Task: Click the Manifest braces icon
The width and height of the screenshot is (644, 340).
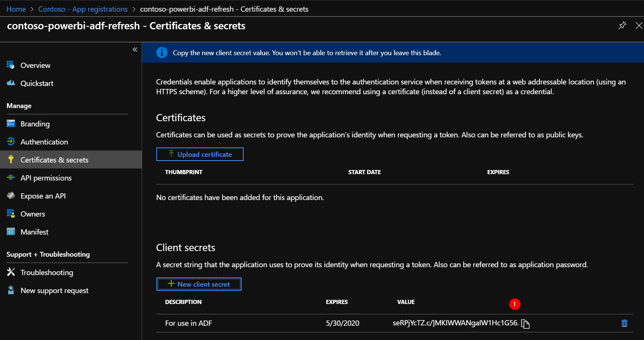Action: [x=11, y=232]
